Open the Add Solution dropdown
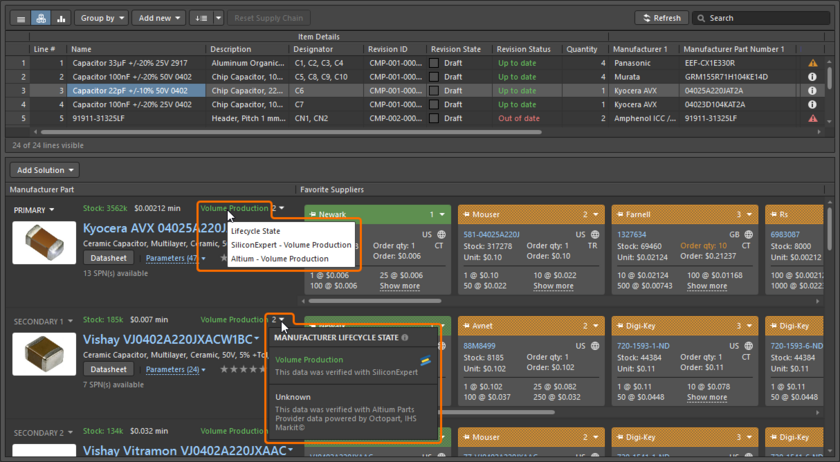The height and width of the screenshot is (462, 840). pyautogui.click(x=45, y=170)
